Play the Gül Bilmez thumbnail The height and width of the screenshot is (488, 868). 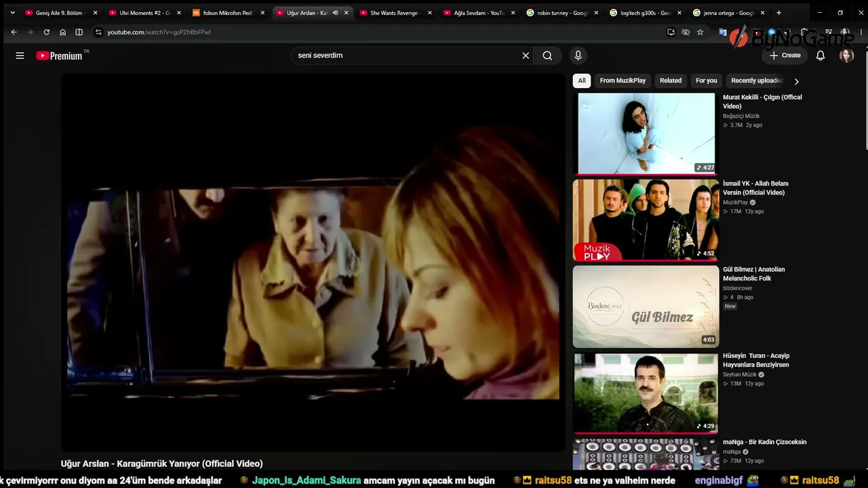point(646,306)
